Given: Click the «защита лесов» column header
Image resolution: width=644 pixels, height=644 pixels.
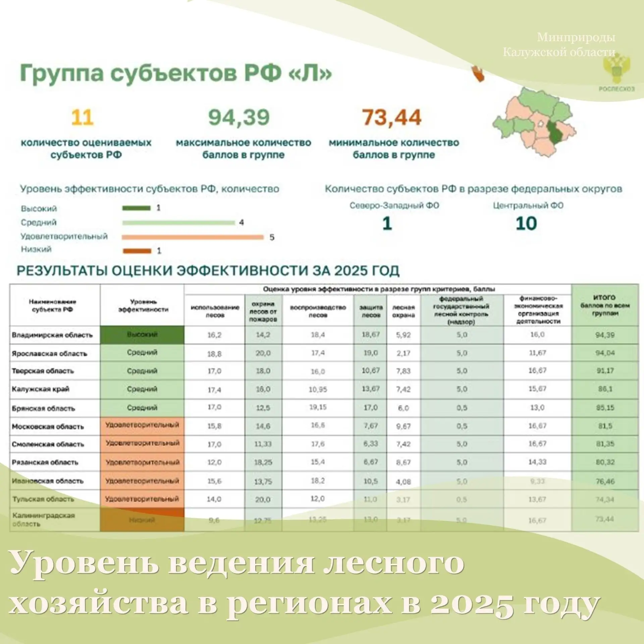Looking at the screenshot, I should (x=371, y=311).
